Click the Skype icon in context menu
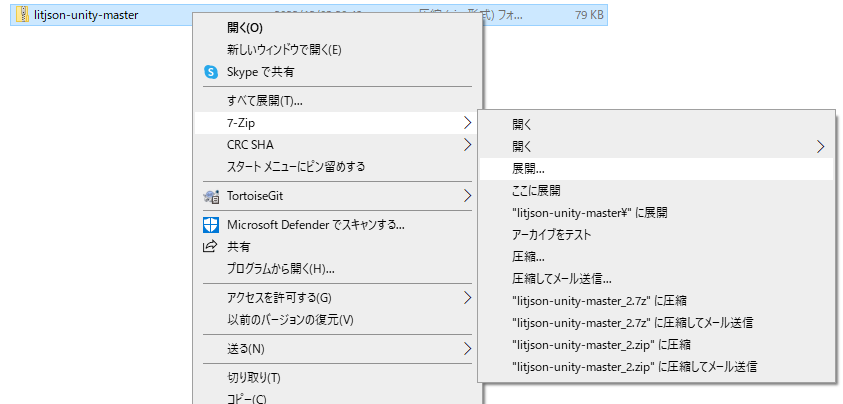The width and height of the screenshot is (843, 404). tap(211, 72)
